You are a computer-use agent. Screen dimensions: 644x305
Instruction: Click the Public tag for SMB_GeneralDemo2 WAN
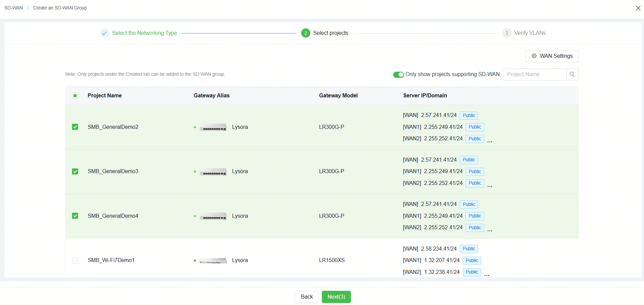[x=469, y=116]
